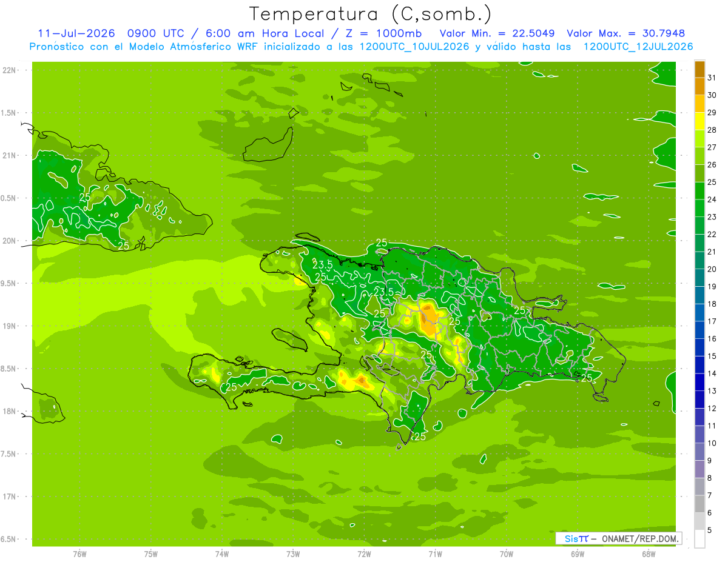Click the colorbar value label '27'

(712, 147)
